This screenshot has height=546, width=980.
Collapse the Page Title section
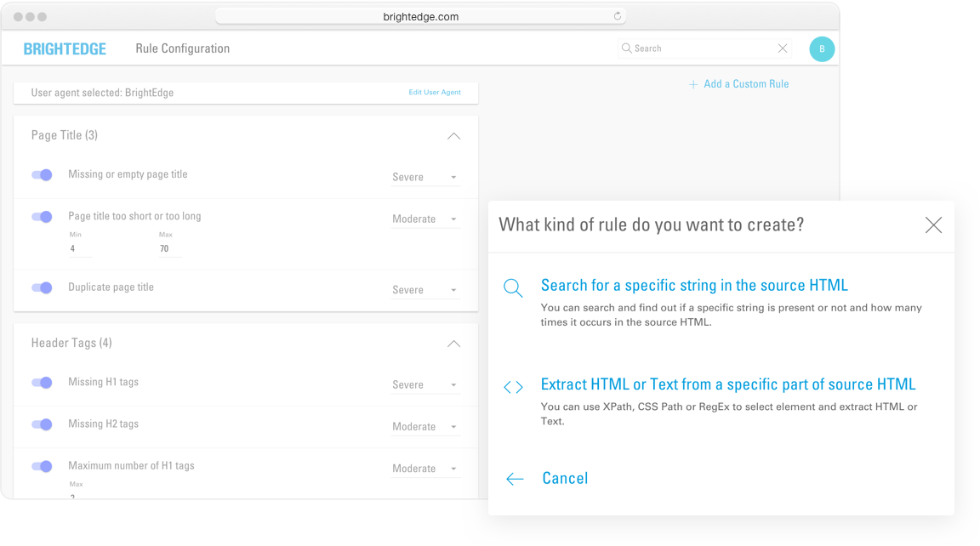tap(453, 136)
